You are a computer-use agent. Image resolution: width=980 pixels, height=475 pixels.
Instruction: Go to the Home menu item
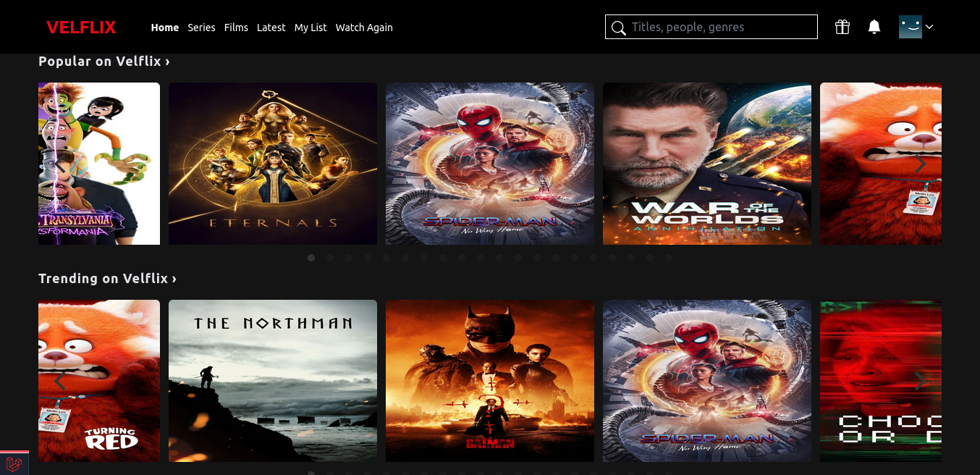pyautogui.click(x=165, y=28)
